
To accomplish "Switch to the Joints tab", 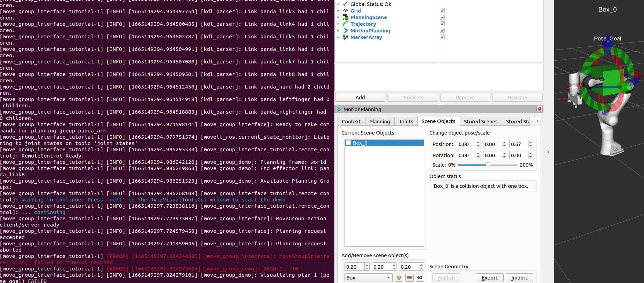I will tap(406, 121).
